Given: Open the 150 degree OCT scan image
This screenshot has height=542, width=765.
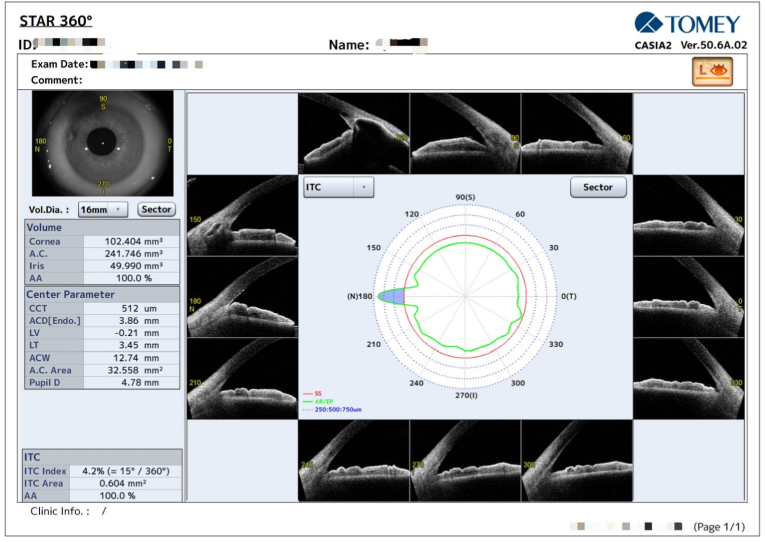Looking at the screenshot, I should pyautogui.click(x=242, y=216).
